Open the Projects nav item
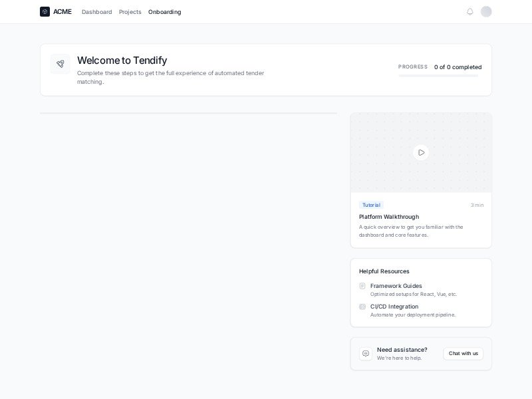 130,12
